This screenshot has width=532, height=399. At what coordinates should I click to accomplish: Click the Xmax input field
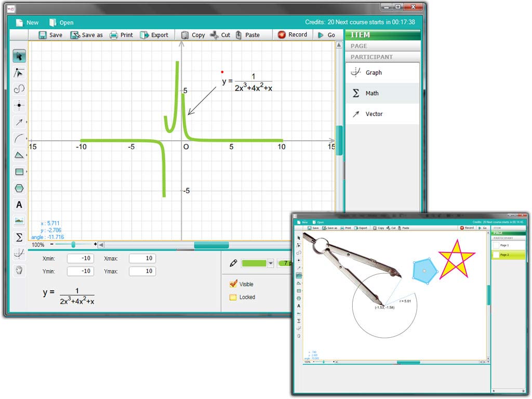[x=142, y=259]
